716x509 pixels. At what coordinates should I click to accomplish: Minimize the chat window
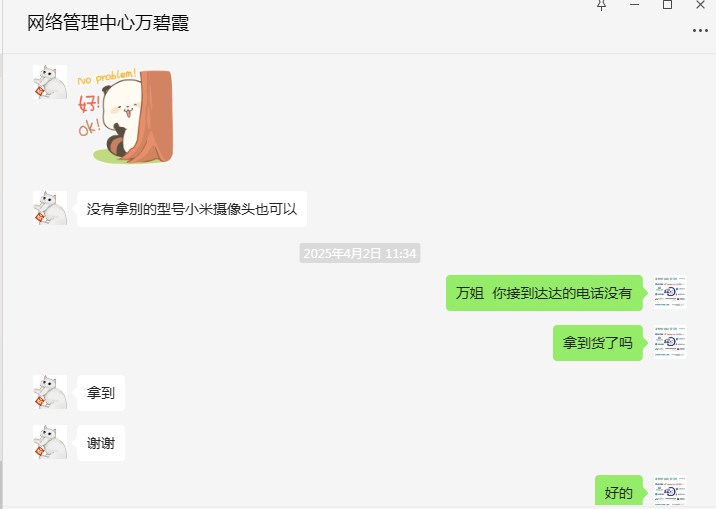634,5
